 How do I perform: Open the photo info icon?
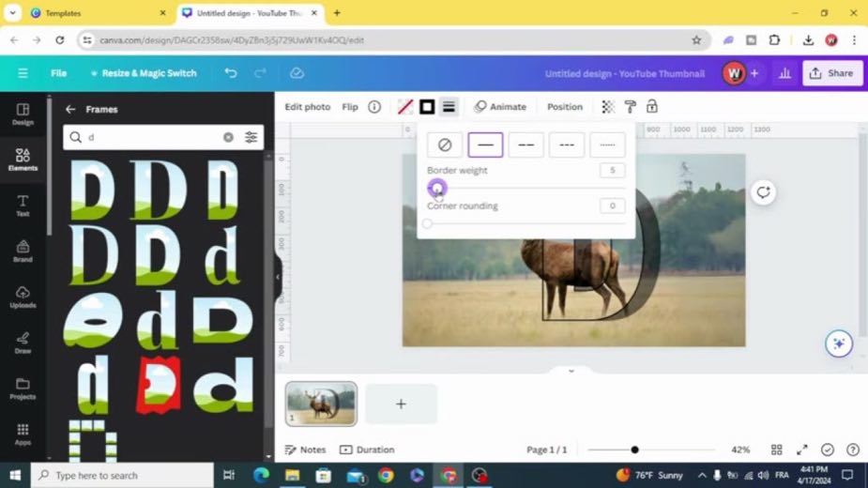tap(374, 106)
